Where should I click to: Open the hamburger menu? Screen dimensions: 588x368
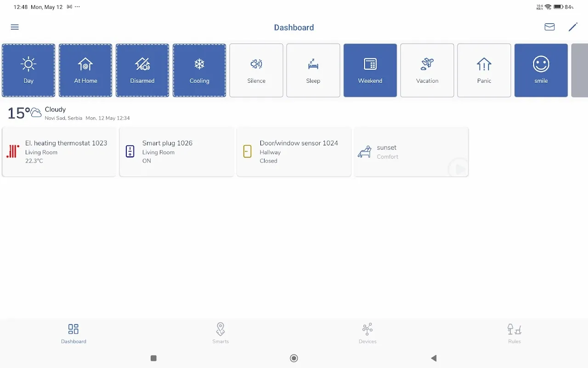point(15,27)
